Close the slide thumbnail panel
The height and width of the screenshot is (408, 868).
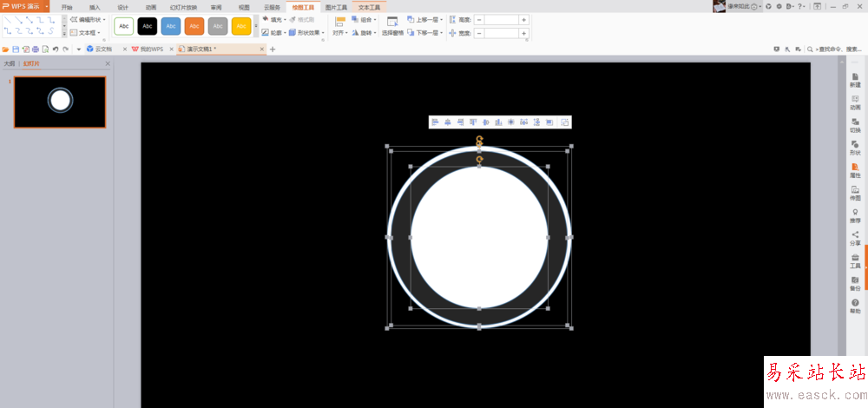click(x=108, y=63)
